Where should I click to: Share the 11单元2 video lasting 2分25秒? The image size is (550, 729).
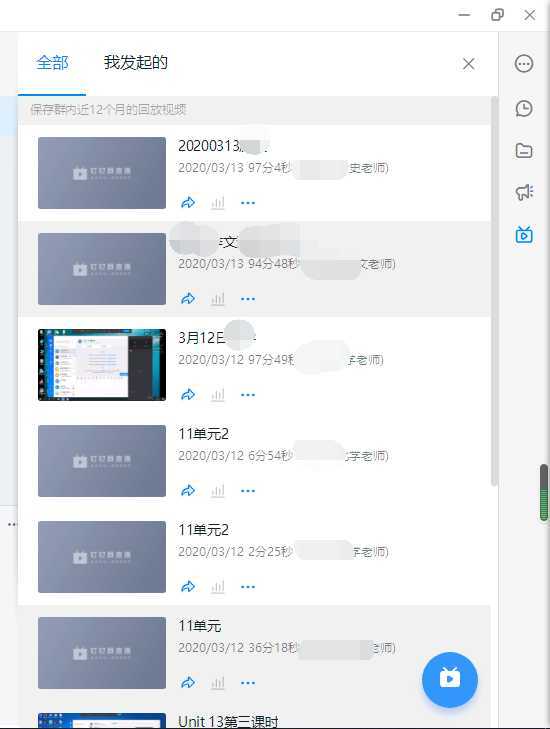click(188, 587)
